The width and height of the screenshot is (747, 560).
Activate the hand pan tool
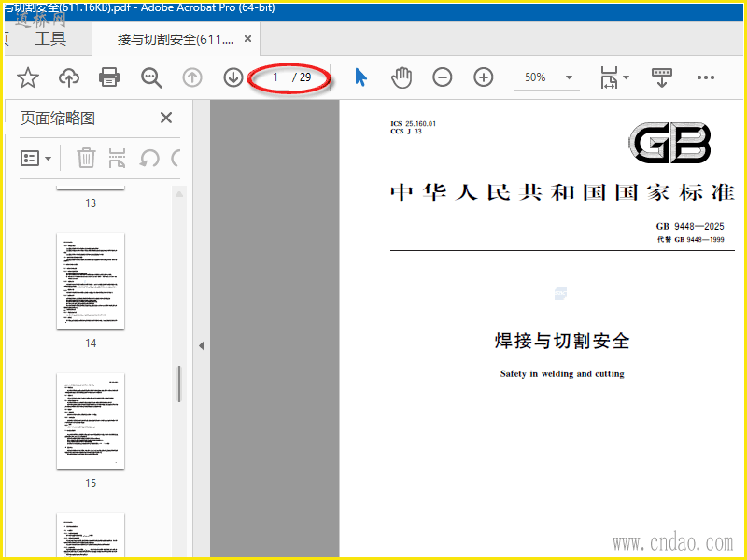(x=402, y=77)
